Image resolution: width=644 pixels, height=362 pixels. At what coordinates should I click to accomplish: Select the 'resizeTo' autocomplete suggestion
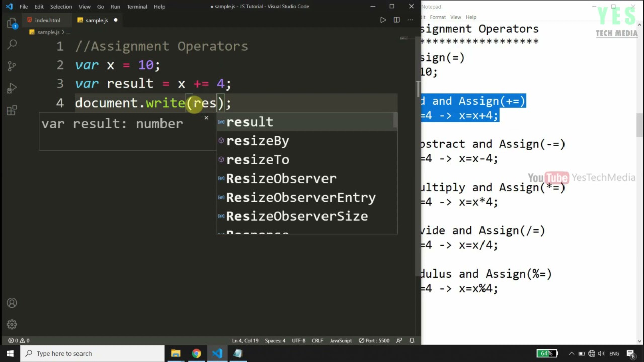[307, 159]
